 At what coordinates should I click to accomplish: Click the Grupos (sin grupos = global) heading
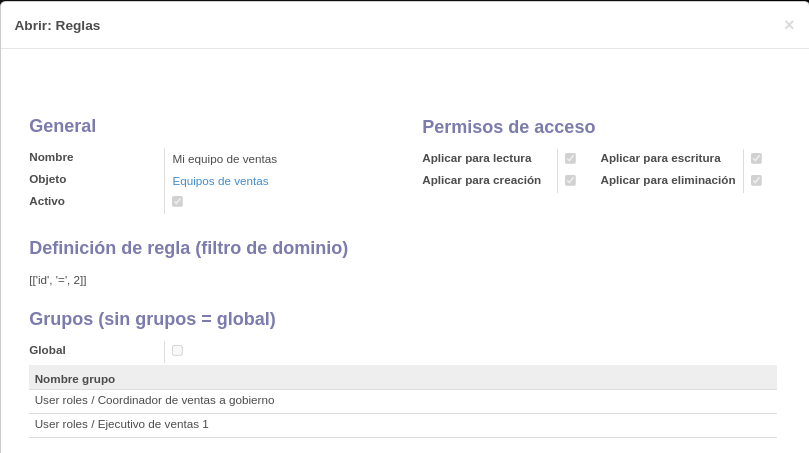coord(152,319)
